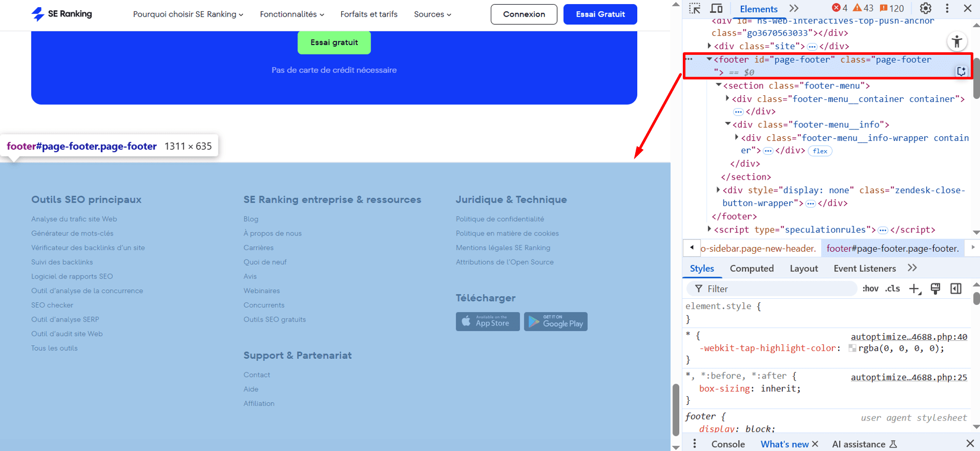Image resolution: width=980 pixels, height=451 pixels.
Task: Expand the footer-menu__container div
Action: click(x=727, y=98)
